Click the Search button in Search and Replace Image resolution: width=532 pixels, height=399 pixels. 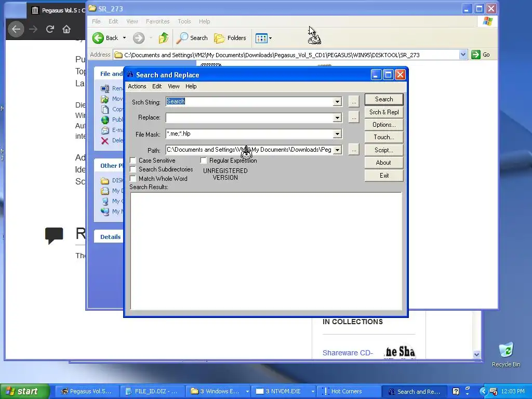pyautogui.click(x=384, y=99)
